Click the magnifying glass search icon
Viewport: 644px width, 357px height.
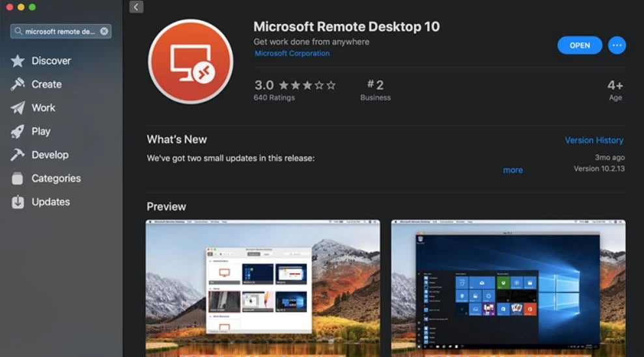pos(18,31)
